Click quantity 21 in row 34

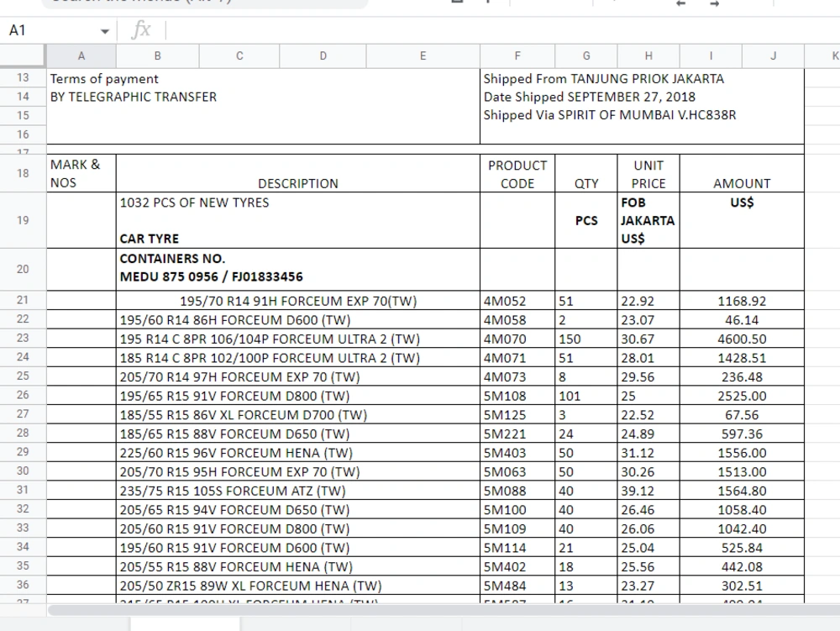[586, 548]
